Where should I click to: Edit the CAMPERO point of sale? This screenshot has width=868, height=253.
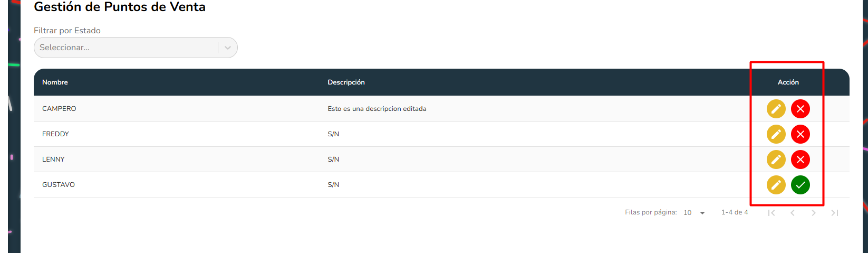click(776, 109)
